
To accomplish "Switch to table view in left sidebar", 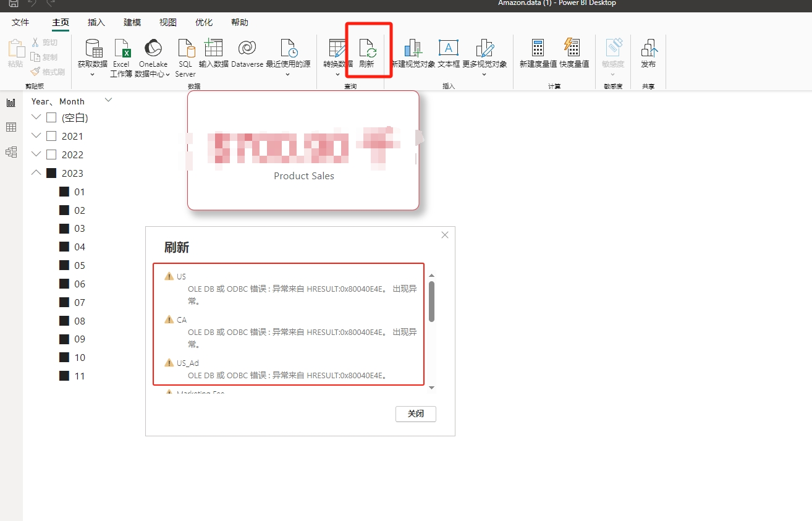I will click(11, 127).
